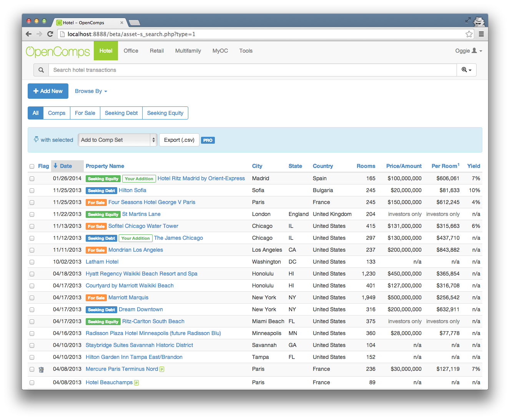Sort table by Price/Amount header

404,166
